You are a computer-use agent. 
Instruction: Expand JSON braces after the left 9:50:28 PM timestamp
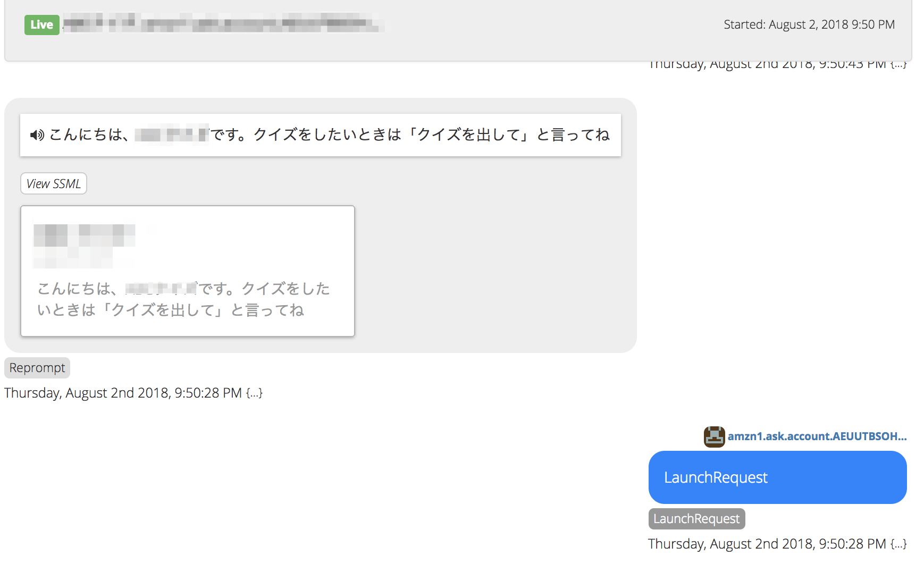coord(254,393)
